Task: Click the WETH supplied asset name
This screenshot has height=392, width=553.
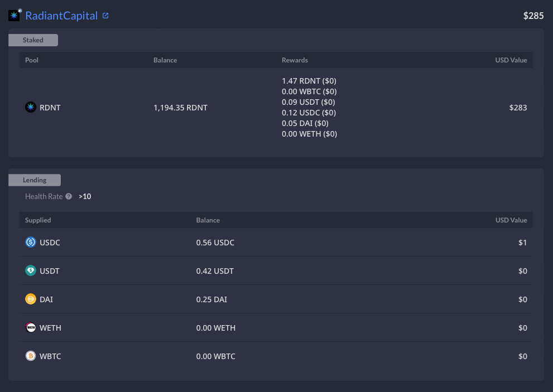Action: click(50, 328)
